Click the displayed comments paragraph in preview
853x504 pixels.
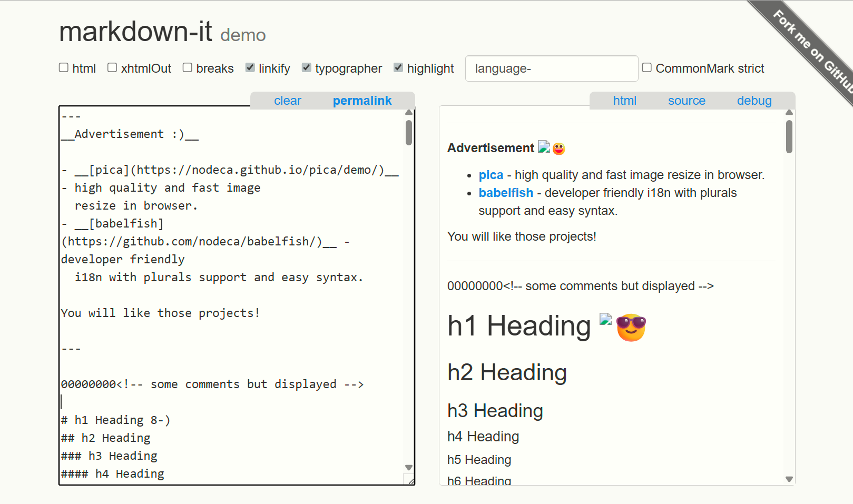(581, 286)
